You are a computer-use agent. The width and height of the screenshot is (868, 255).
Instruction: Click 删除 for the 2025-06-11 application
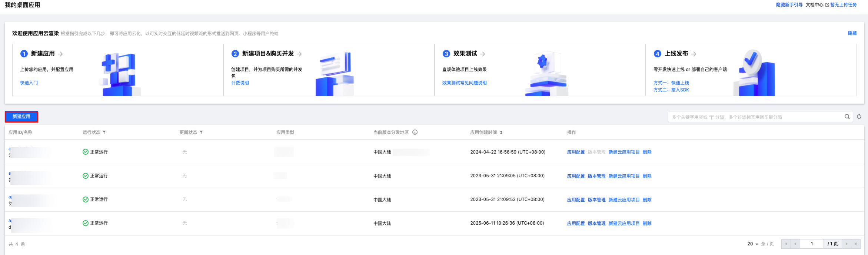point(647,224)
